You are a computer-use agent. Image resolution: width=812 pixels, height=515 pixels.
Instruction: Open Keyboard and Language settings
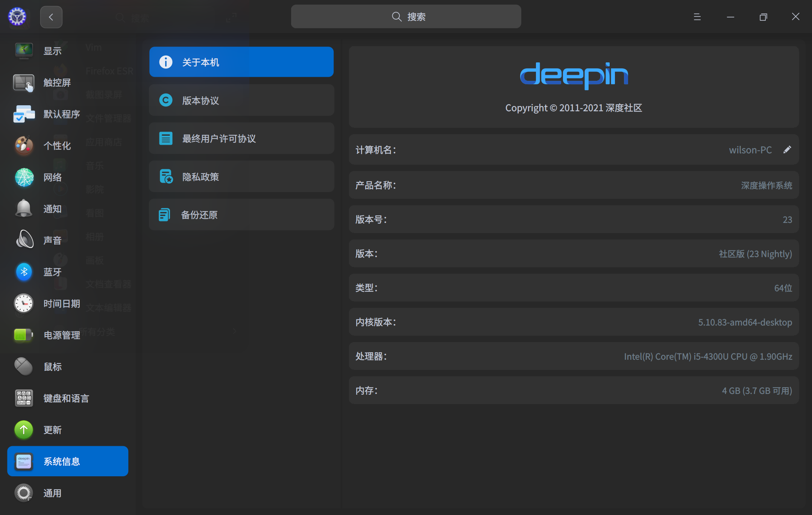66,398
